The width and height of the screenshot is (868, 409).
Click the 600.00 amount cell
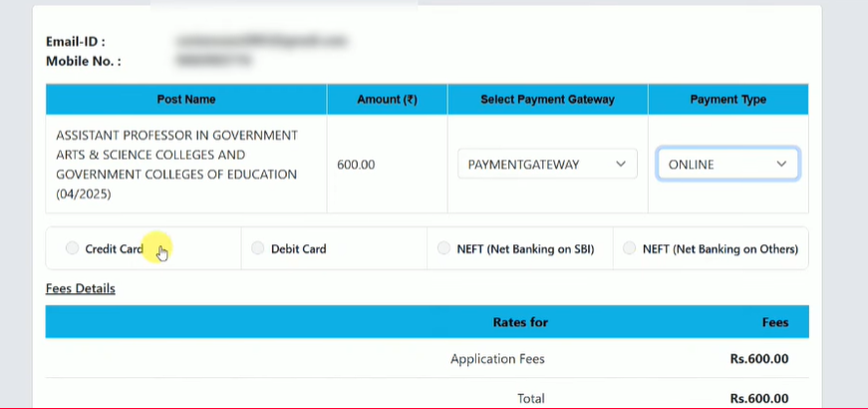(x=356, y=165)
